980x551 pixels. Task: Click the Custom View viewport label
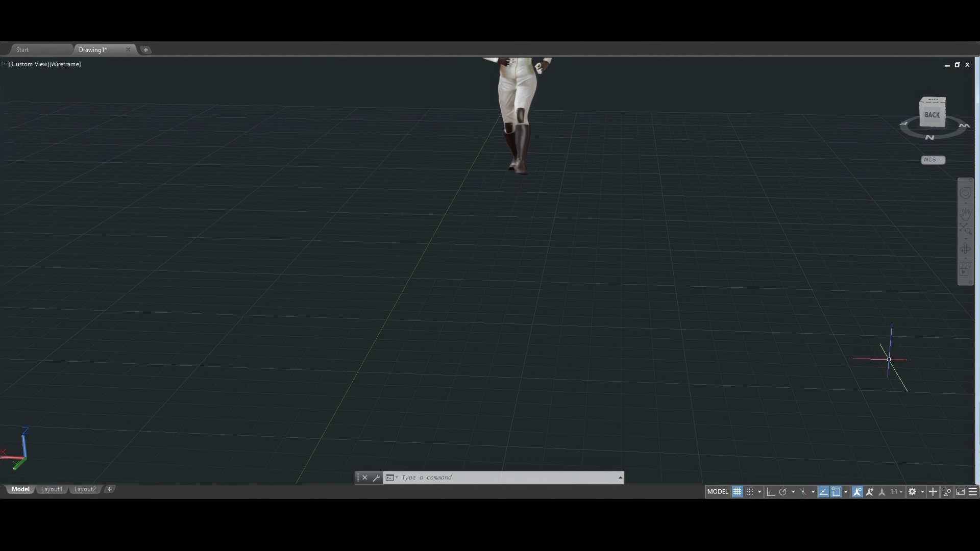point(29,64)
